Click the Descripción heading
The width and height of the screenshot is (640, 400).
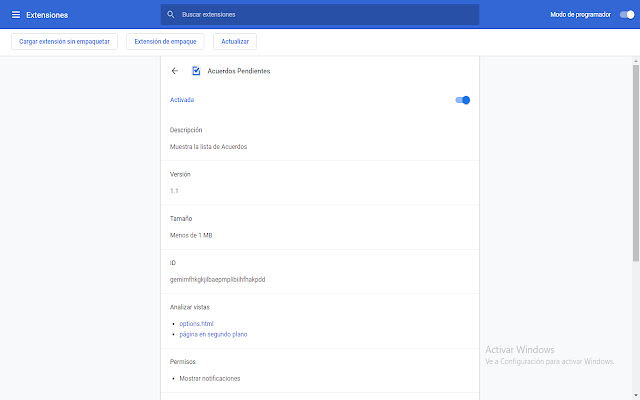(x=186, y=130)
